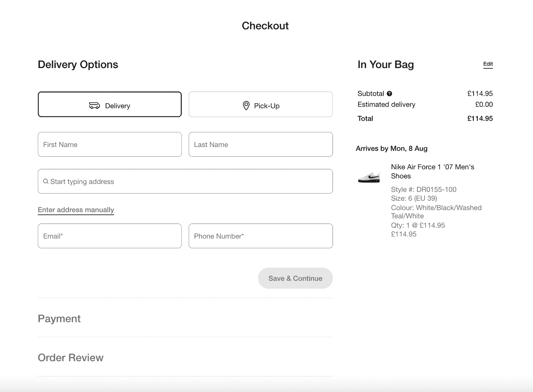Click the delivery truck icon
The width and height of the screenshot is (533, 392).
[x=94, y=105]
